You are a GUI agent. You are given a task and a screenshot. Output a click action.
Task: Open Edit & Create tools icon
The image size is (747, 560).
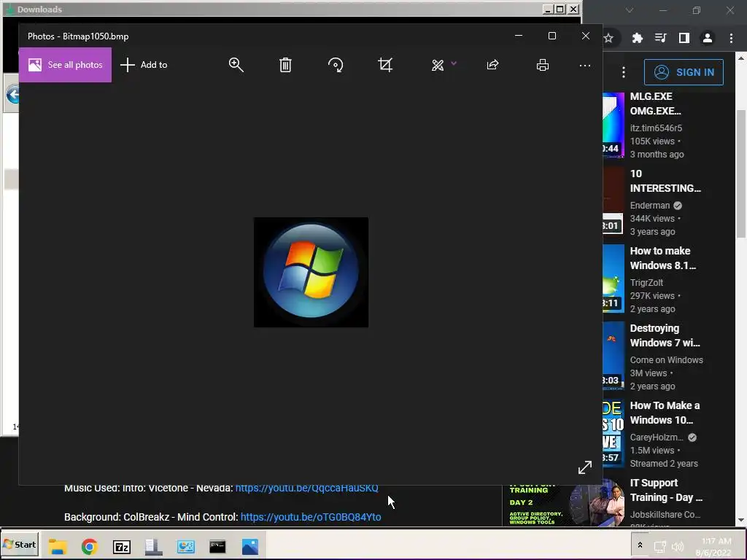[438, 65]
